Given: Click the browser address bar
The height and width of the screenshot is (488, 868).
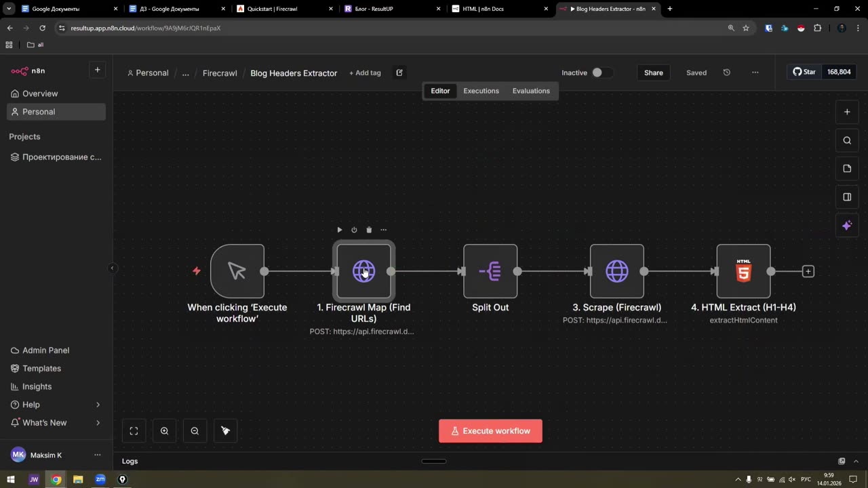Looking at the screenshot, I should pyautogui.click(x=393, y=28).
